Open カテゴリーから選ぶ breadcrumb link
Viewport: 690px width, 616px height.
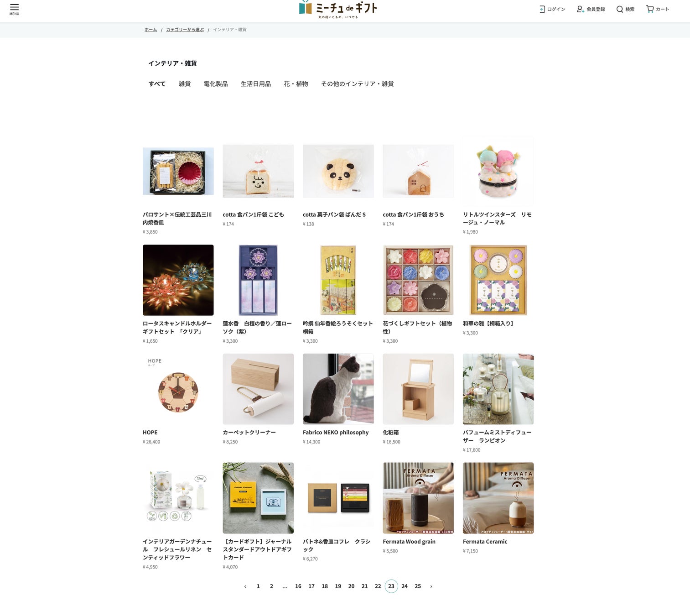[x=185, y=30]
